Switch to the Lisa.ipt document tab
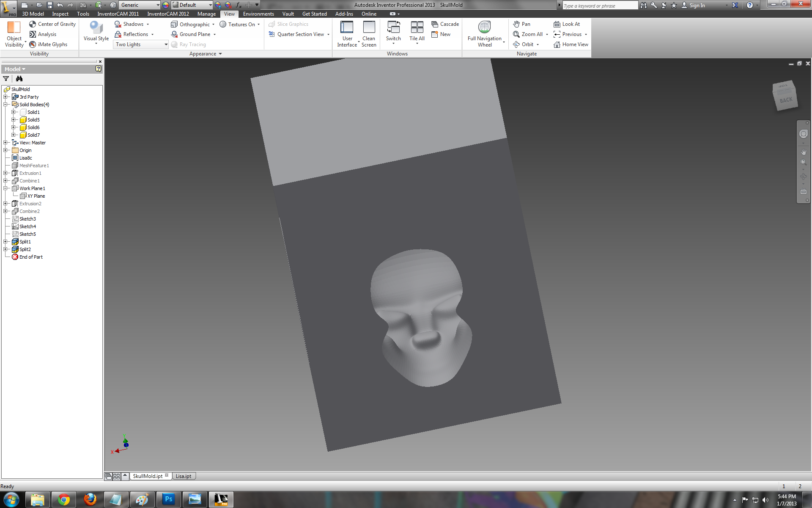 [184, 476]
